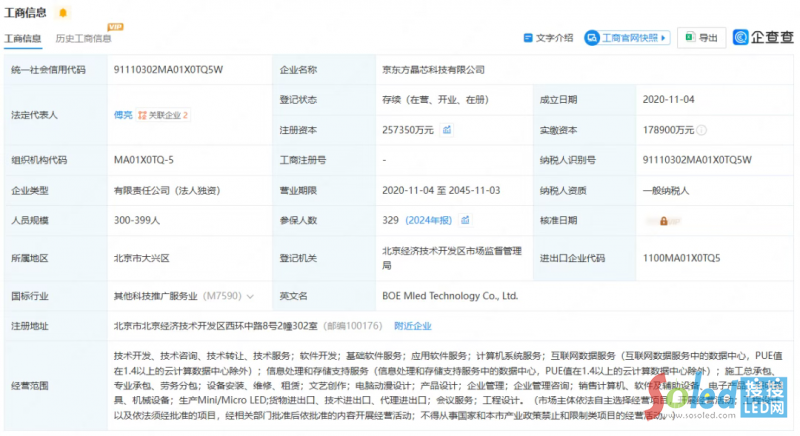Click chart icon next to 257350万元
Viewport: 800px width, 436px height.
coord(448,129)
